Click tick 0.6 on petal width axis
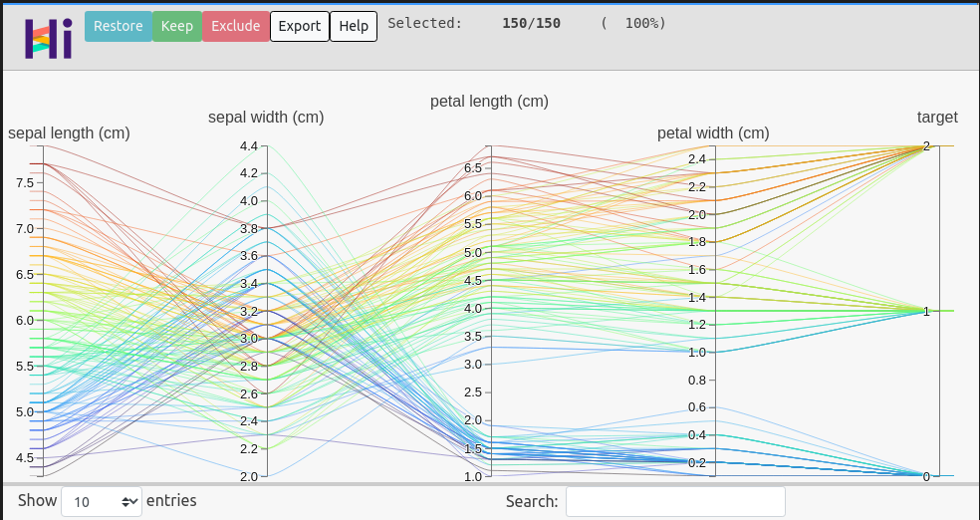This screenshot has height=520, width=980. (697, 407)
